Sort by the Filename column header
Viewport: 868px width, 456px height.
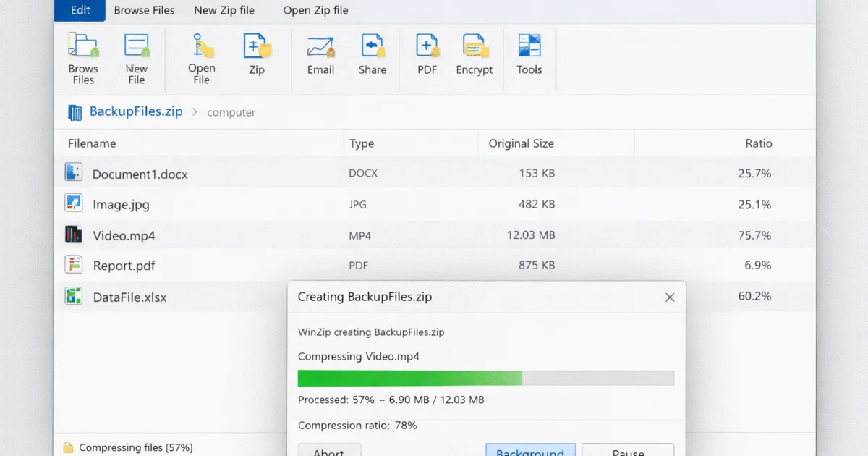pyautogui.click(x=92, y=143)
